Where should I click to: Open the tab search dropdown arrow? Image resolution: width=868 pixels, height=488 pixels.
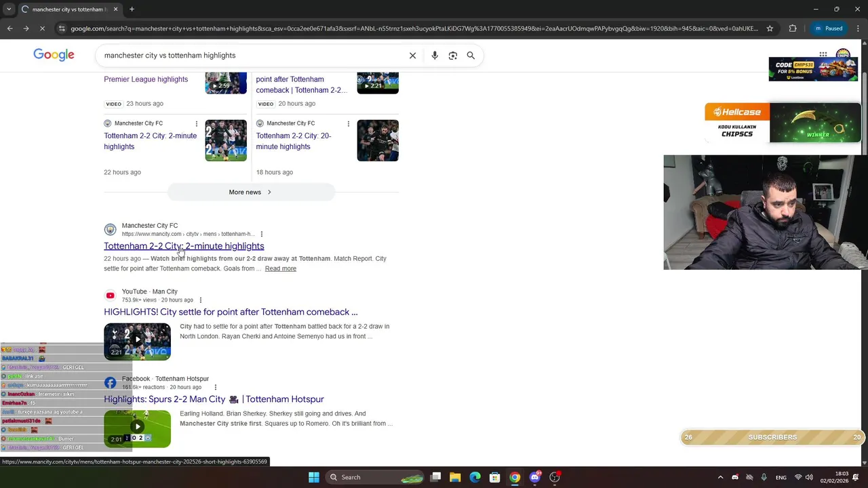click(x=9, y=9)
